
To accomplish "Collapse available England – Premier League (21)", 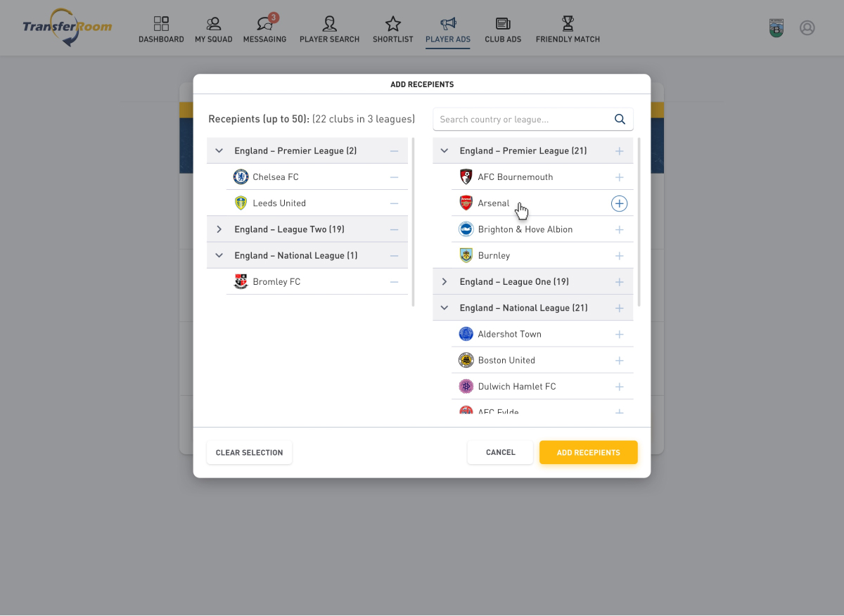I will [444, 151].
